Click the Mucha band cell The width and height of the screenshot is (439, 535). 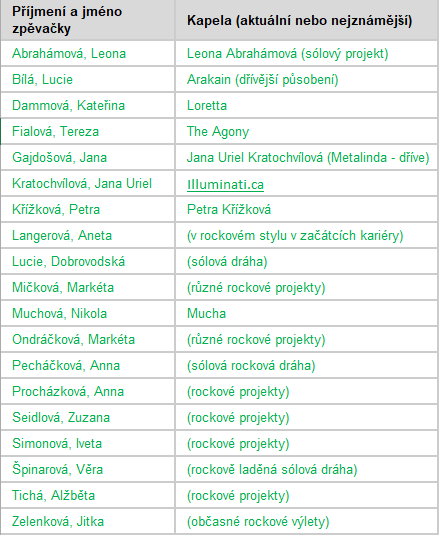coord(307,313)
